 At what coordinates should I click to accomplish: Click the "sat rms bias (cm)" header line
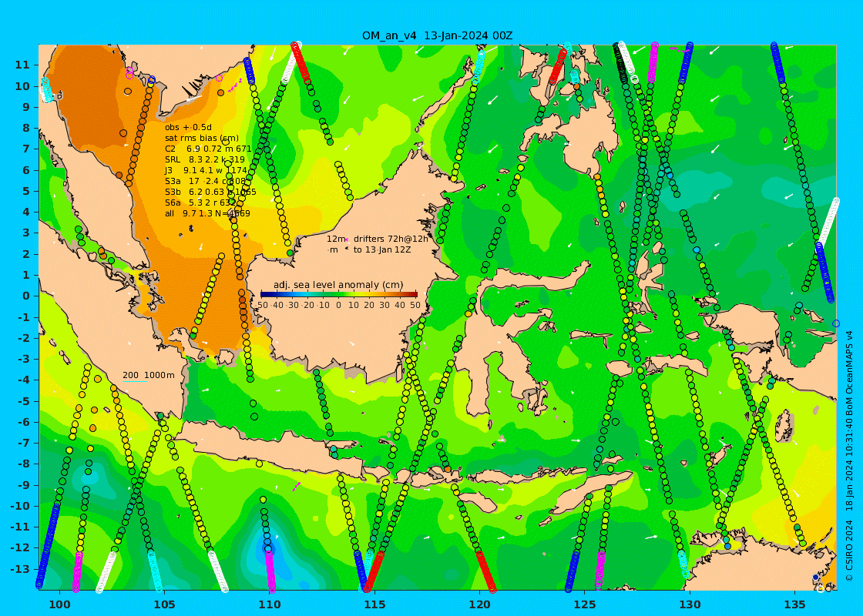(202, 138)
